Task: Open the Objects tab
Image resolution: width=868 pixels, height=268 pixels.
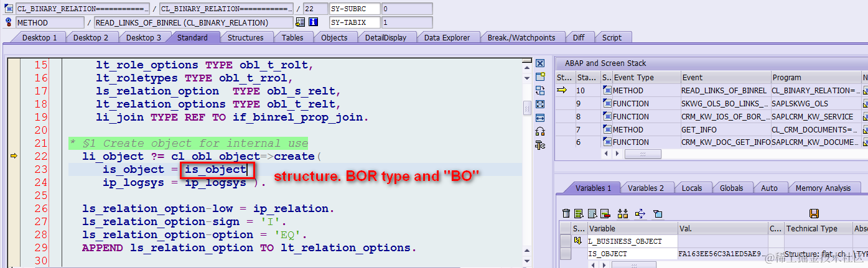Action: (x=334, y=37)
